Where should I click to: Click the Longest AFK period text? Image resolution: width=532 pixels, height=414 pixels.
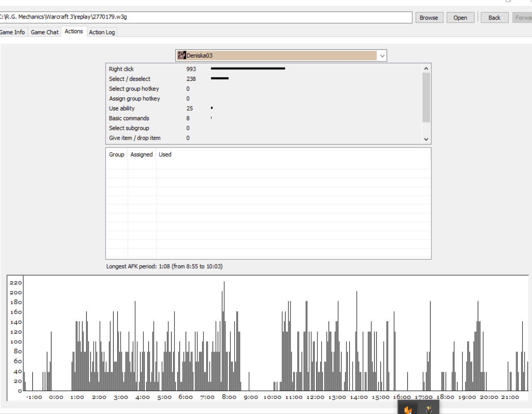click(x=164, y=266)
